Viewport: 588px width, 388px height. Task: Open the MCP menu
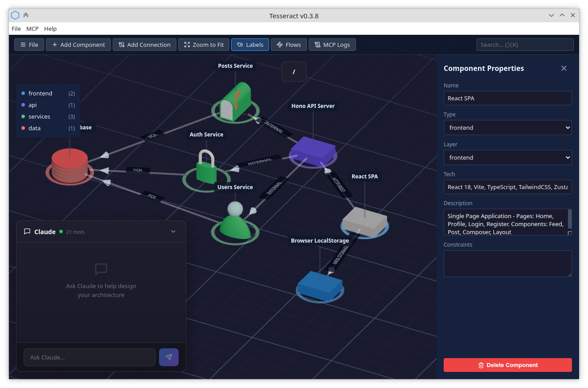pyautogui.click(x=32, y=29)
